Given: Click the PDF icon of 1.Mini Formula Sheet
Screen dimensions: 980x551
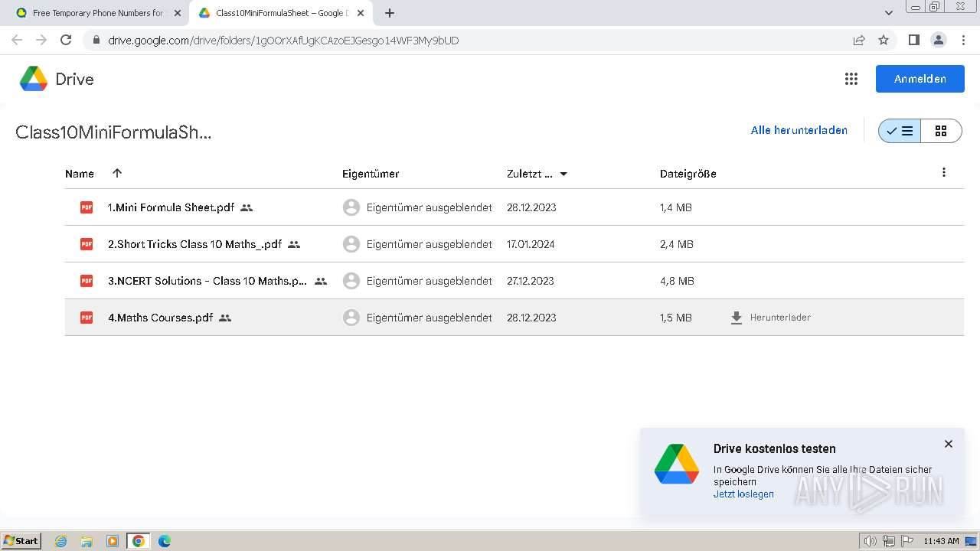Looking at the screenshot, I should 87,207.
